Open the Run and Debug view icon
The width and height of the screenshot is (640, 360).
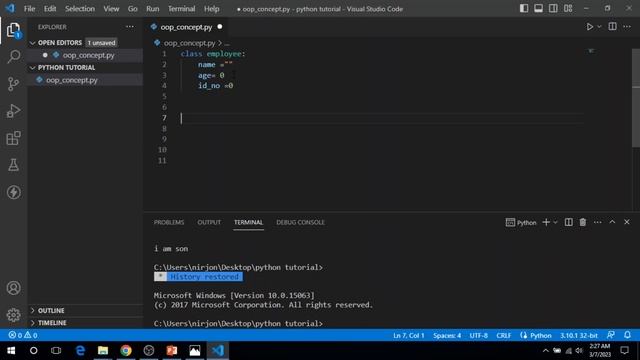tap(13, 111)
